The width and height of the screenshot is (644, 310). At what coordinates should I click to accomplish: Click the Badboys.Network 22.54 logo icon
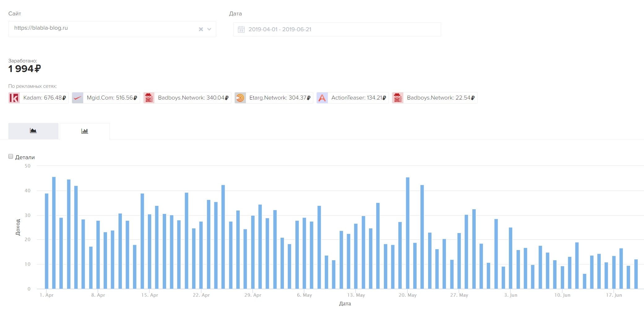click(398, 98)
